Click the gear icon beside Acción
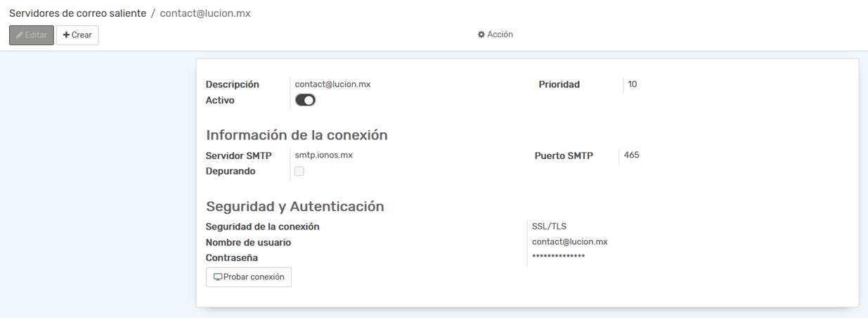This screenshot has height=318, width=868. (481, 34)
